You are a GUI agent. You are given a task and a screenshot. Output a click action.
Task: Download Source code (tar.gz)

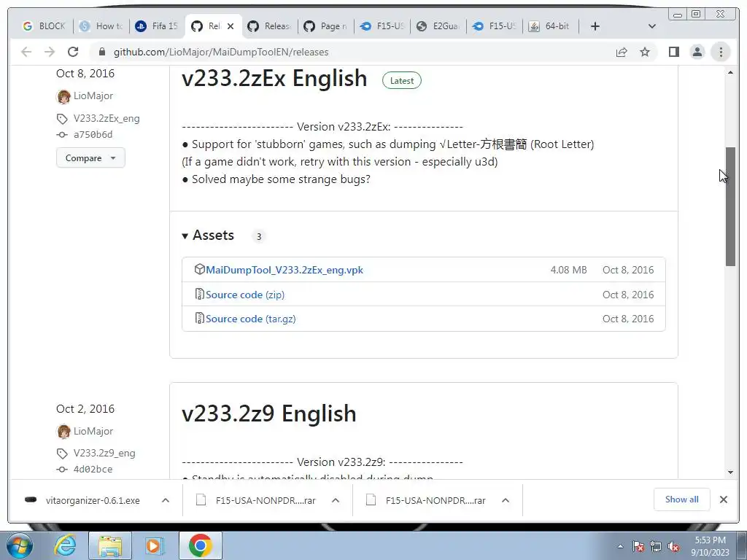click(x=251, y=319)
